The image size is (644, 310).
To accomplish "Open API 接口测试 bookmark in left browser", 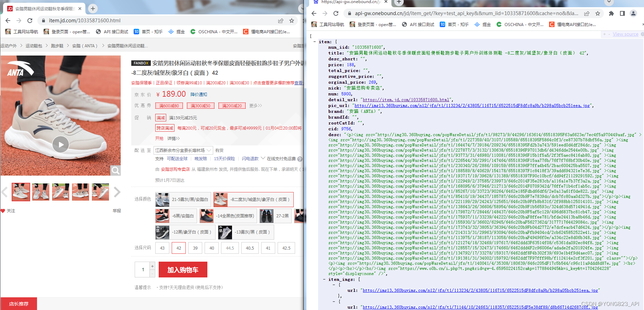I will coord(112,32).
